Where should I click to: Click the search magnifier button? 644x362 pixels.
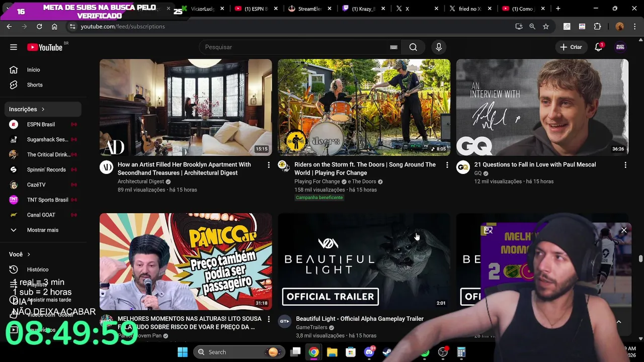(x=413, y=47)
